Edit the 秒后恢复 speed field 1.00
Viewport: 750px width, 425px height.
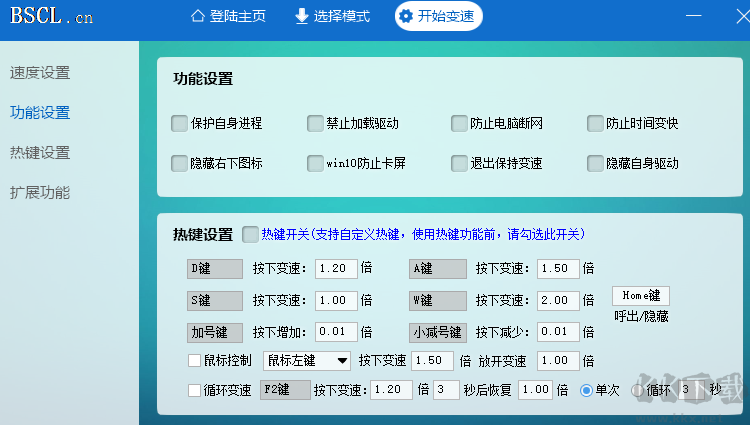535,390
